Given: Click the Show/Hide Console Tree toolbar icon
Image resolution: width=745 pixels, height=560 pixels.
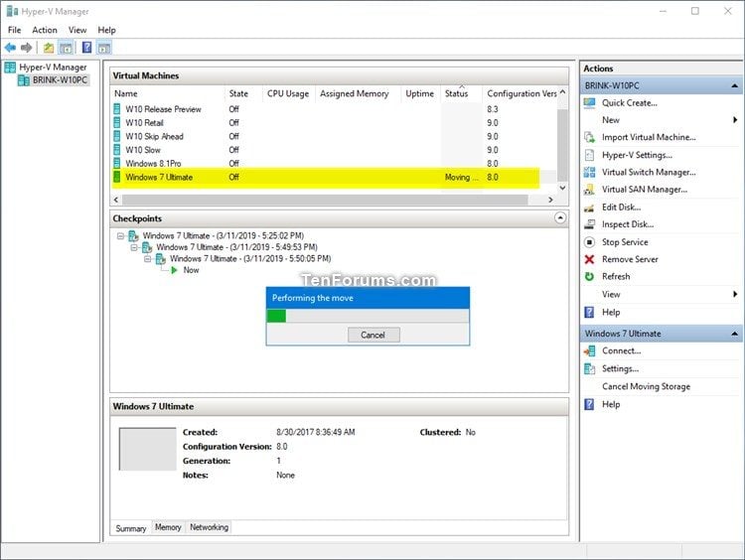Looking at the screenshot, I should (x=66, y=48).
